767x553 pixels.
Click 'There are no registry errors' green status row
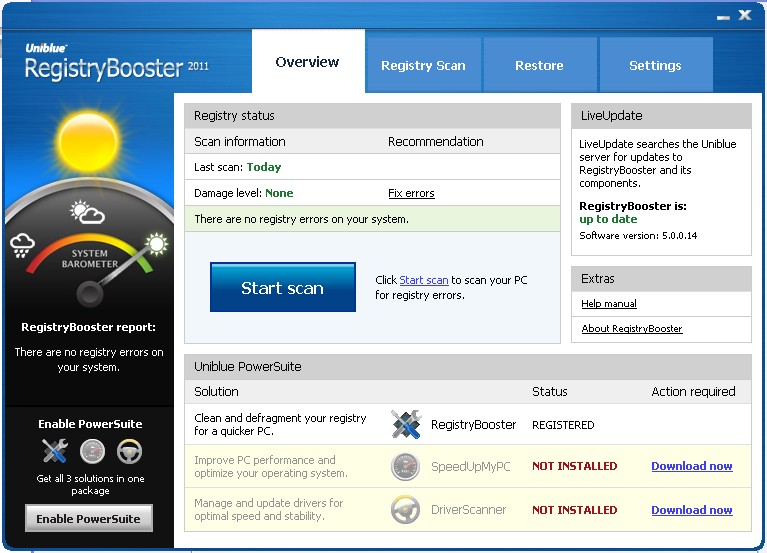coord(372,219)
